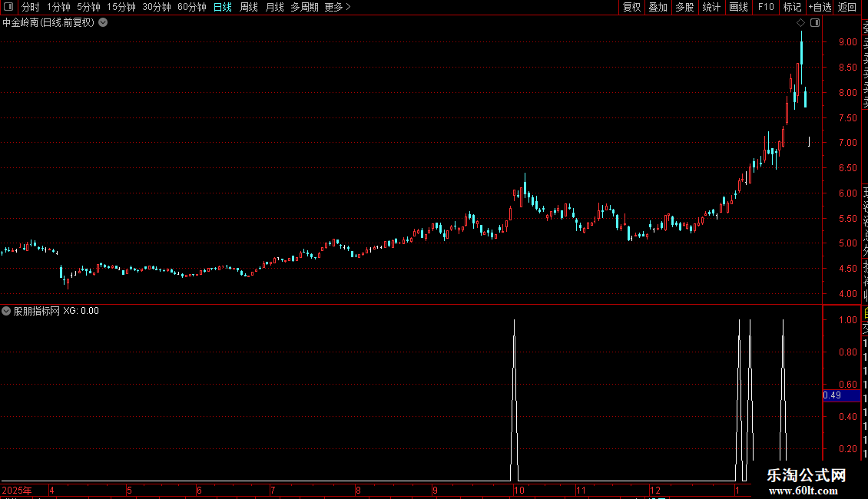
Task: Click the XG: 0.00 indicator value
Action: click(x=81, y=311)
